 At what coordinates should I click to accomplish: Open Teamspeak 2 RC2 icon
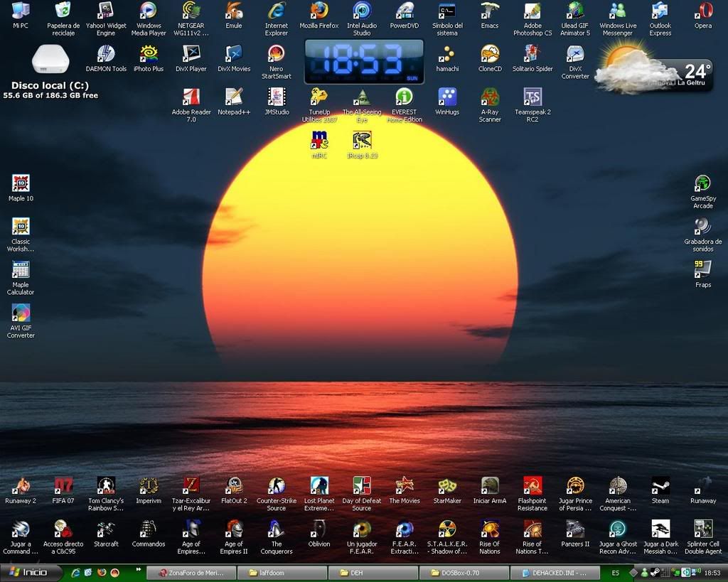532,97
